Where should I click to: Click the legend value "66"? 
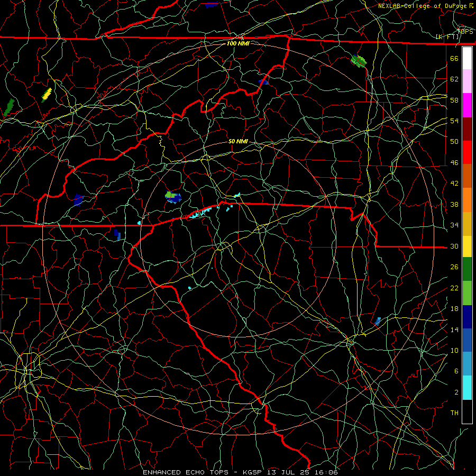[454, 58]
